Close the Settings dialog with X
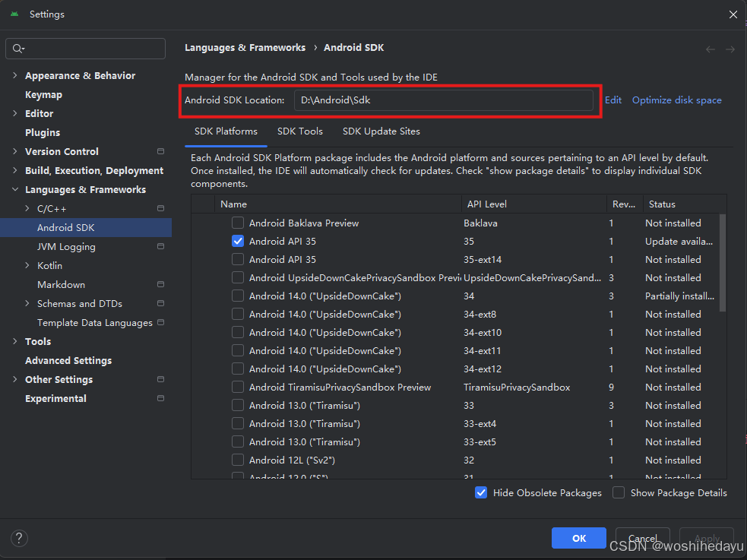The width and height of the screenshot is (747, 560). pyautogui.click(x=733, y=14)
